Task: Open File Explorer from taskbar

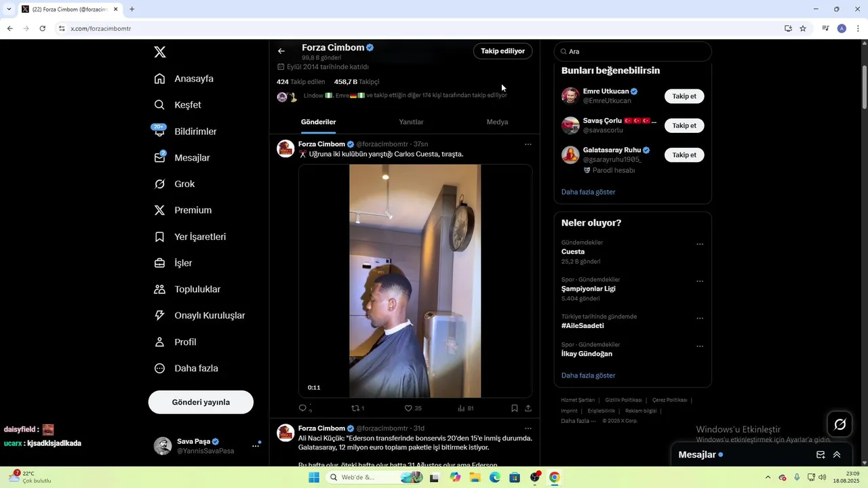Action: click(x=475, y=477)
